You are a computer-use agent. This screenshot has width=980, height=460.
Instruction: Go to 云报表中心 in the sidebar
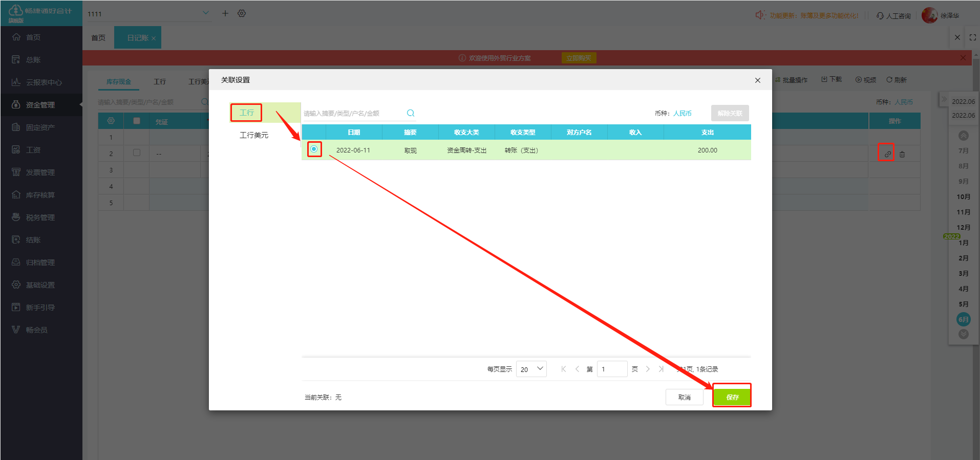click(44, 82)
